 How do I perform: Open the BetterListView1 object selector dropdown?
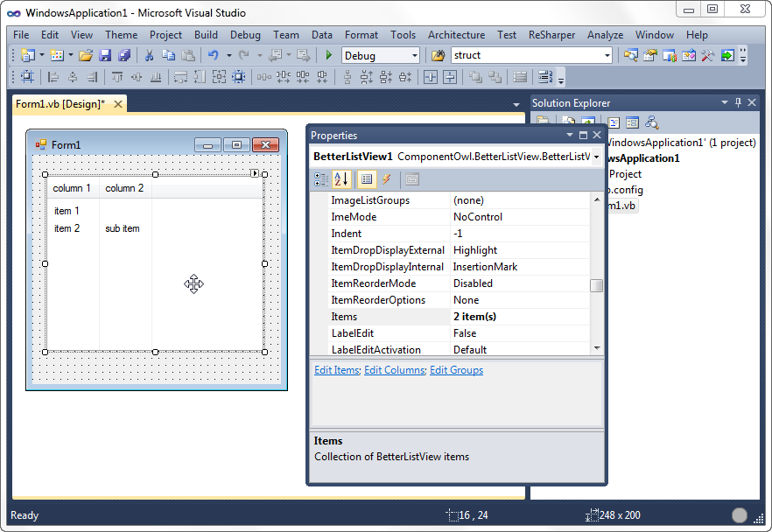pos(596,157)
